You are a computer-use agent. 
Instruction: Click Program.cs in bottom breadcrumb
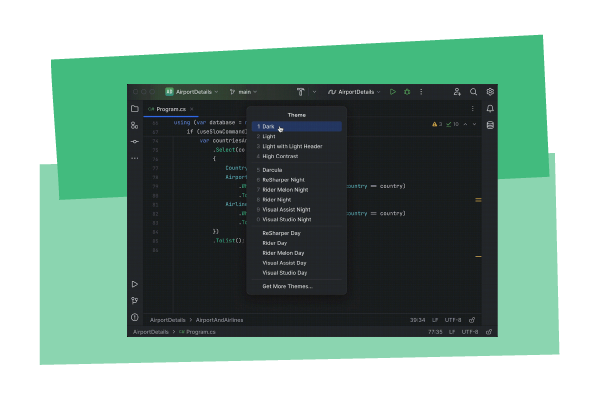197,332
